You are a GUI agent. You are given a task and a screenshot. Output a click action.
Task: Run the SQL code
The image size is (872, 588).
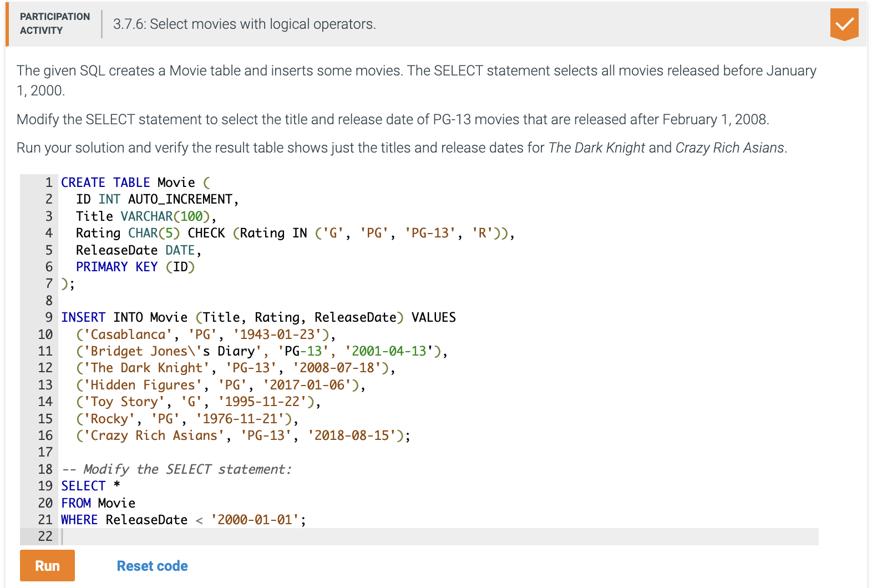tap(47, 565)
